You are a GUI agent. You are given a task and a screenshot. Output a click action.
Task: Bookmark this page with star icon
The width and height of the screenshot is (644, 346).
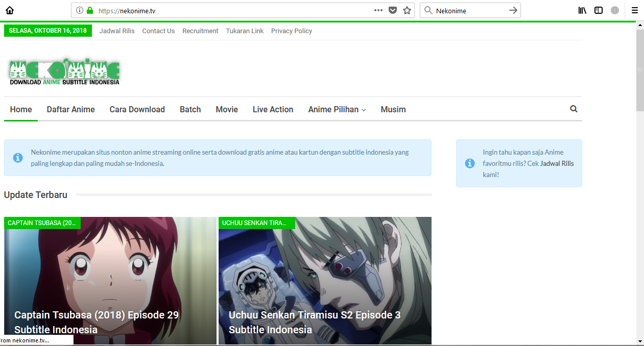tap(407, 10)
